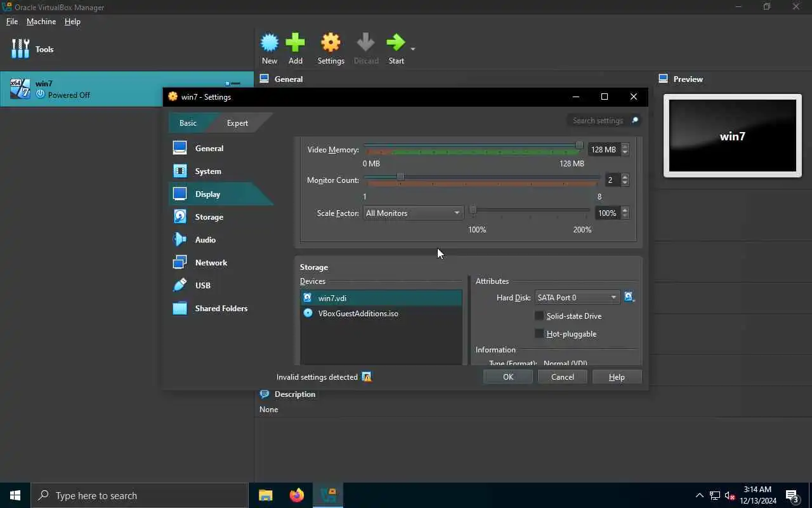Screen dimensions: 812x508
Task: Open System settings category
Action: [221, 171]
